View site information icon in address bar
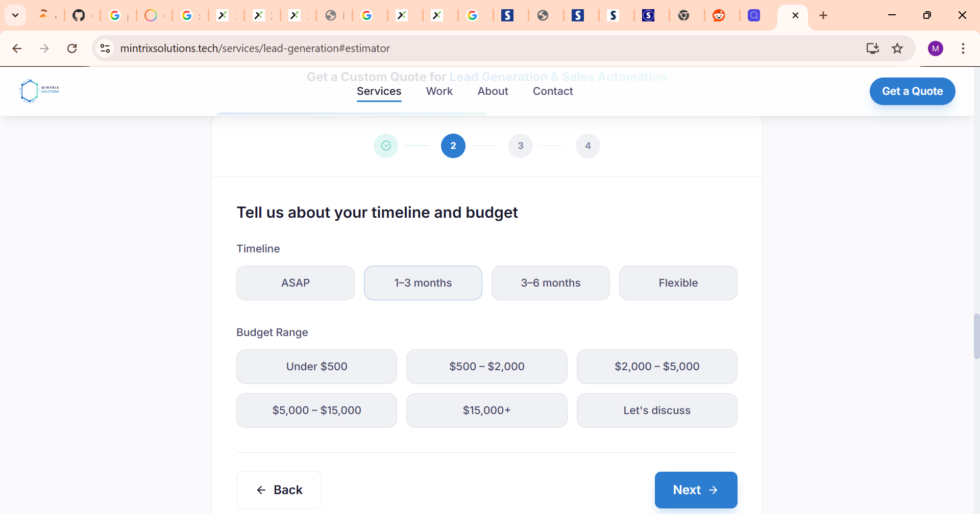The width and height of the screenshot is (980, 514). click(105, 48)
